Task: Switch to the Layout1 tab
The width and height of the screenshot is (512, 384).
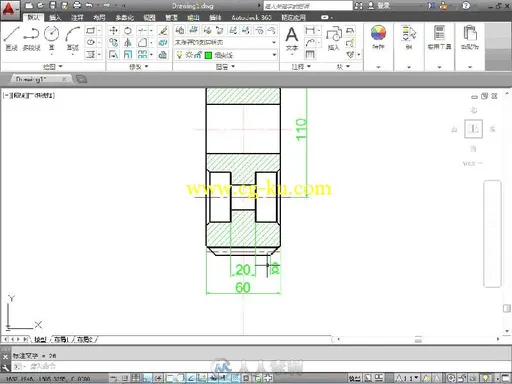Action: point(61,339)
